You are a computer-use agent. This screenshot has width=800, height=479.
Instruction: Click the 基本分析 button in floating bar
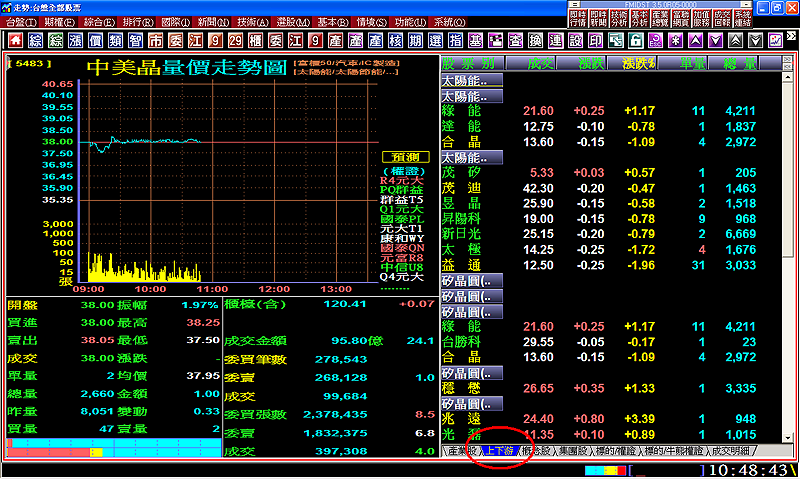coord(639,18)
